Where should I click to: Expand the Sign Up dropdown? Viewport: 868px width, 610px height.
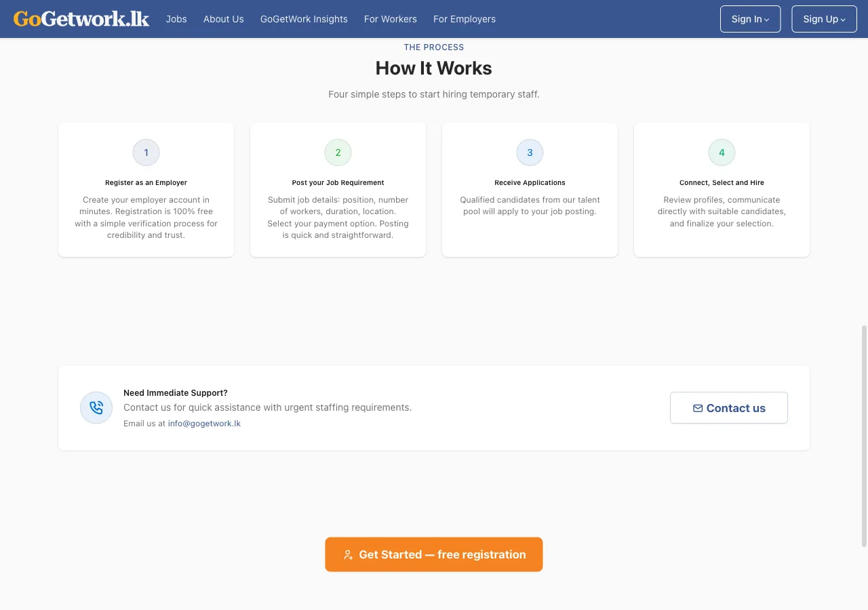[x=824, y=19]
